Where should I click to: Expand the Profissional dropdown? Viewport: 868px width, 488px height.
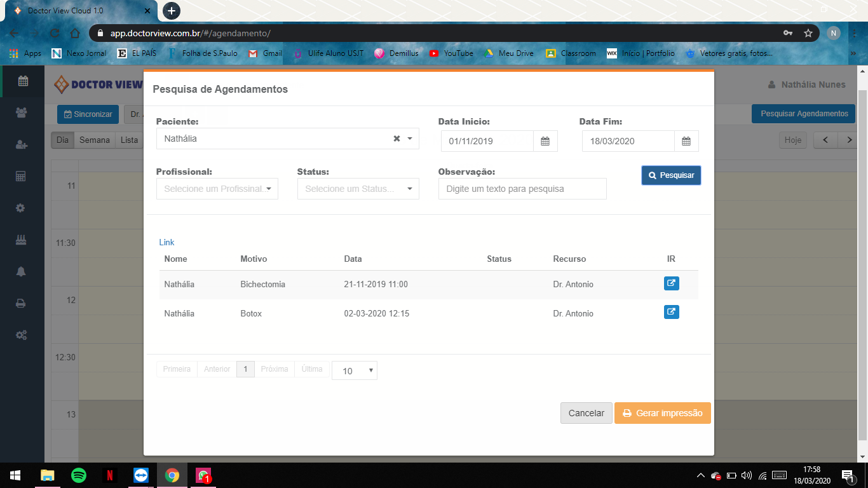[217, 189]
